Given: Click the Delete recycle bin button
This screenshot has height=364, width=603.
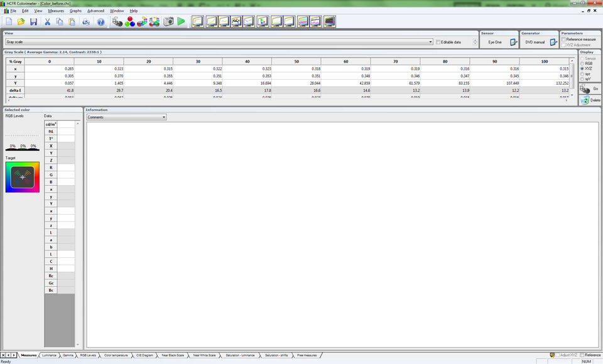Looking at the screenshot, I should point(590,100).
